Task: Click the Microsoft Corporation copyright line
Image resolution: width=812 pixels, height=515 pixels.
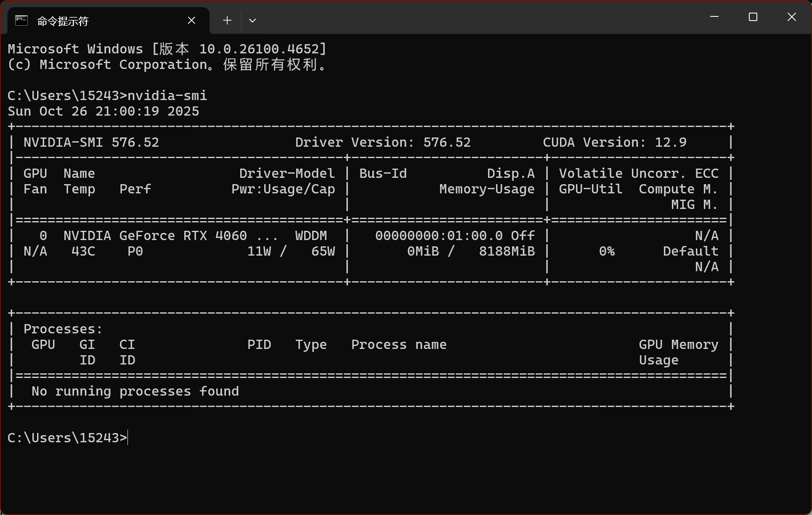Action: [167, 65]
